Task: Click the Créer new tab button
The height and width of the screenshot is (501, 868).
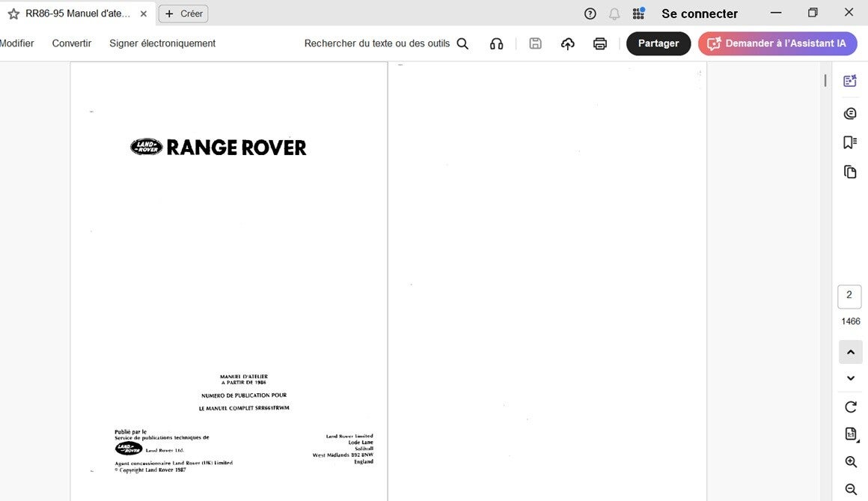Action: coord(183,14)
